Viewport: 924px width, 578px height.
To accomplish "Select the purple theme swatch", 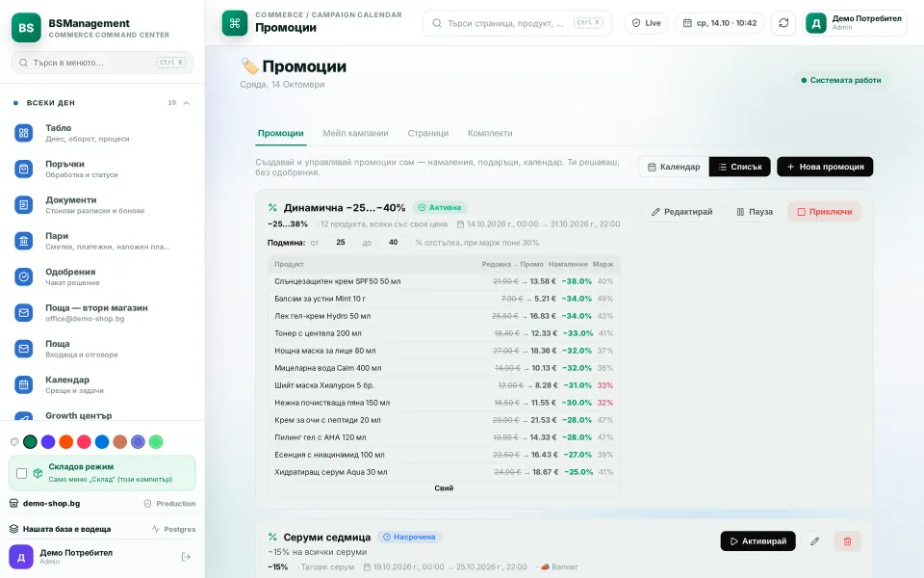I will click(48, 442).
